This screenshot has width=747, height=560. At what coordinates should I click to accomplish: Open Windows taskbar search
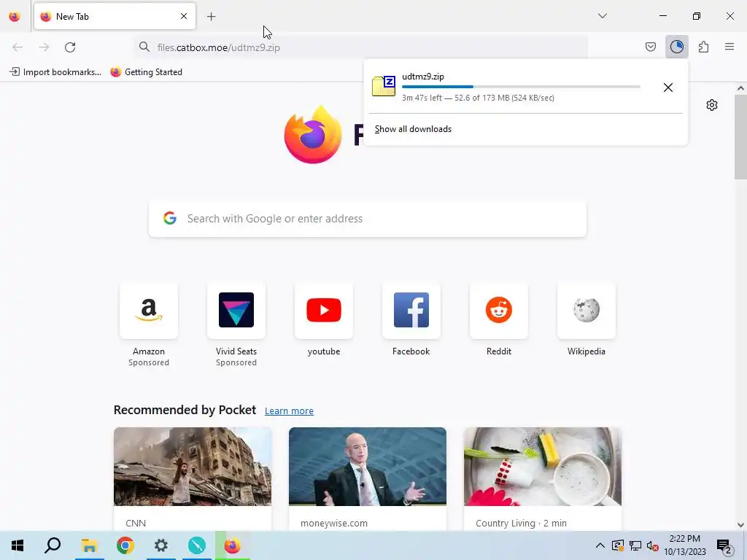tap(53, 545)
